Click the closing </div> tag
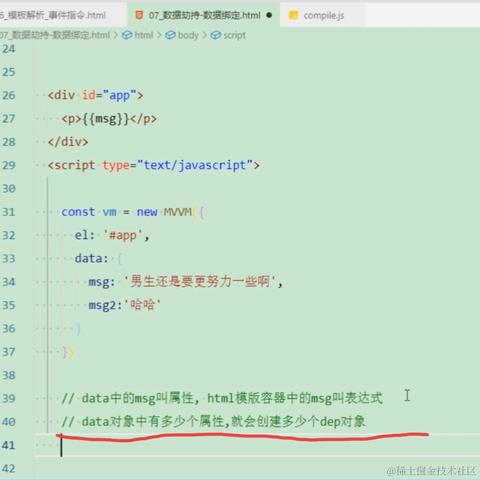The width and height of the screenshot is (480, 480). pos(68,142)
